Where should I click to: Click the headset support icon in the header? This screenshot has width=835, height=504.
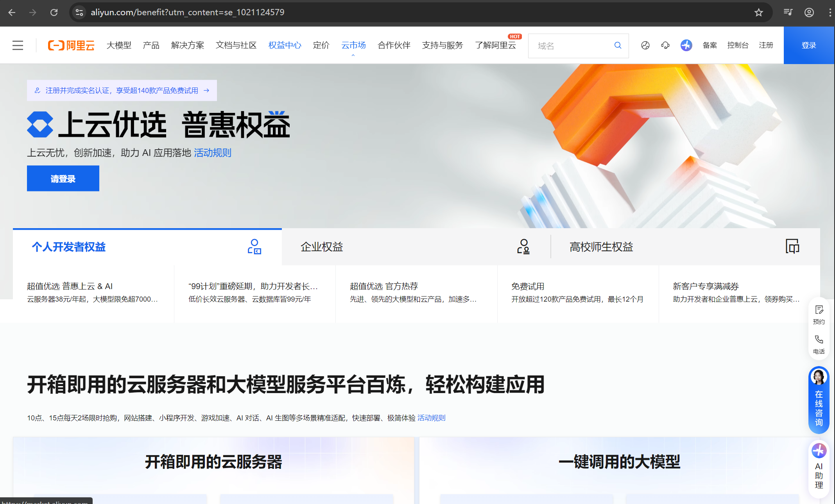(665, 45)
